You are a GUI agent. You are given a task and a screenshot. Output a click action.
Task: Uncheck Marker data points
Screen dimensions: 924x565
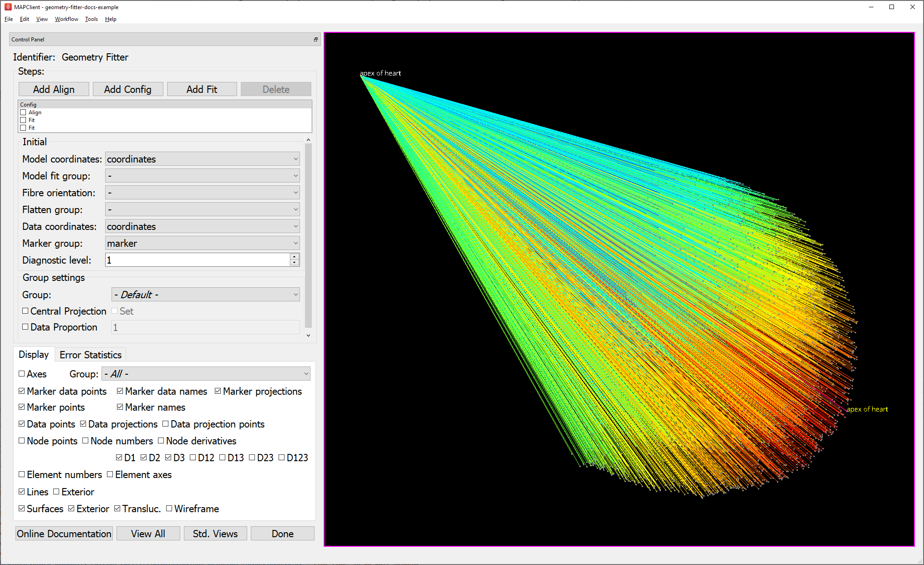coord(22,391)
